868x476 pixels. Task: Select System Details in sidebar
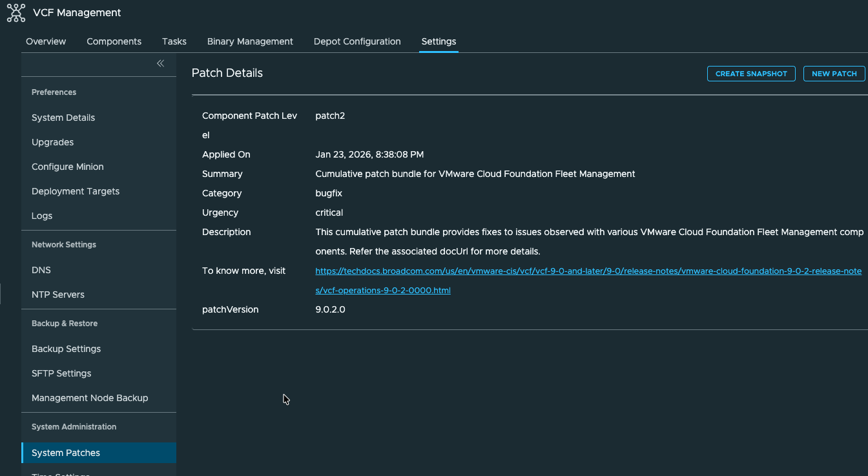click(x=63, y=118)
